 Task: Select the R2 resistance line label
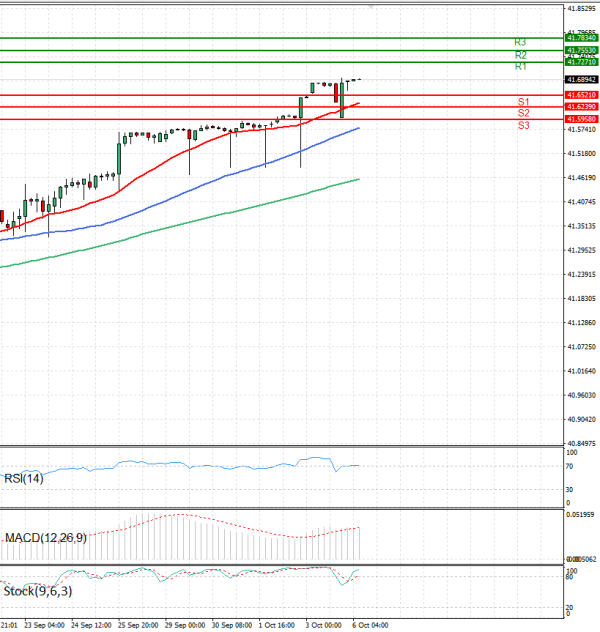coord(520,55)
